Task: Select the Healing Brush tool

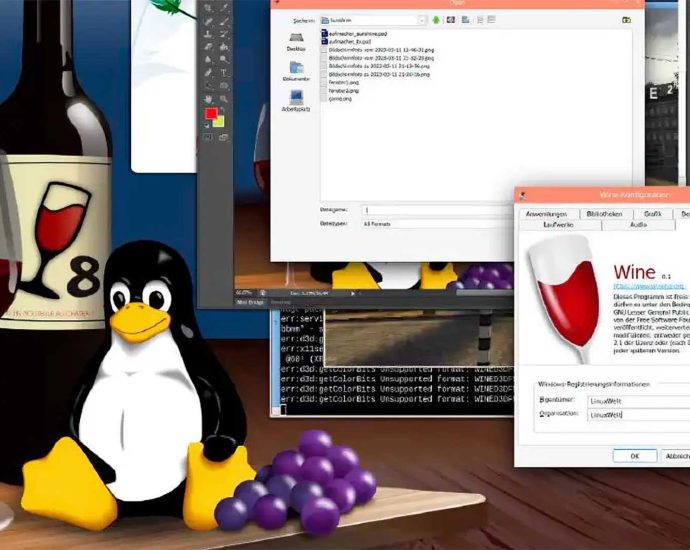Action: [x=208, y=22]
